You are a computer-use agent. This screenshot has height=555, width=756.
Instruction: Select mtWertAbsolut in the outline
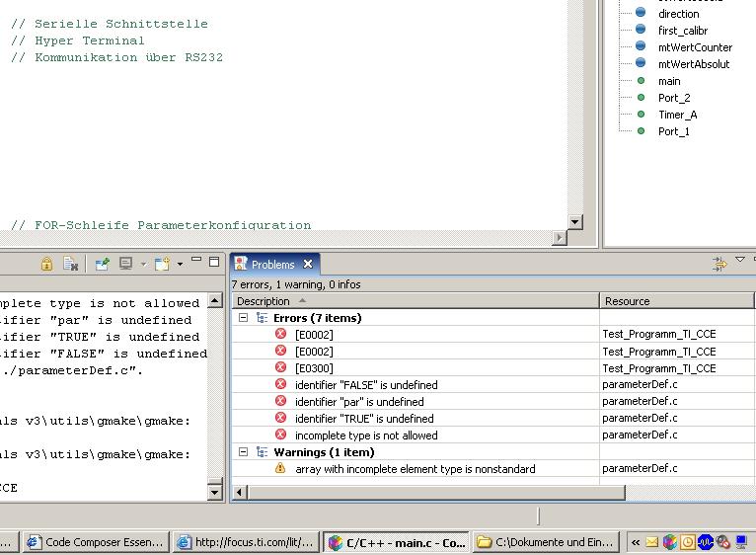pos(694,64)
